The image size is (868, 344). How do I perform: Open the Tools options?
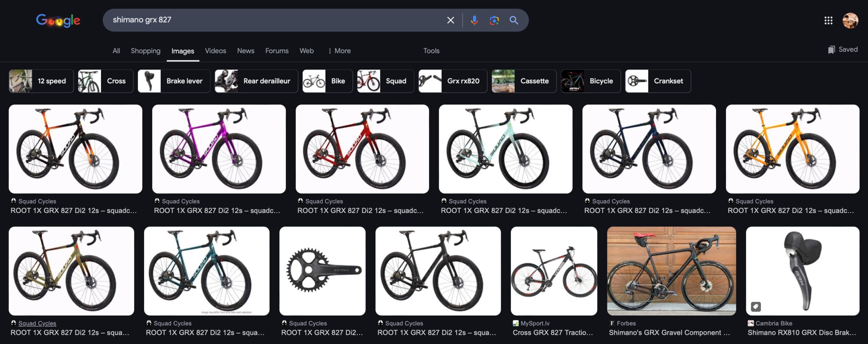point(431,51)
